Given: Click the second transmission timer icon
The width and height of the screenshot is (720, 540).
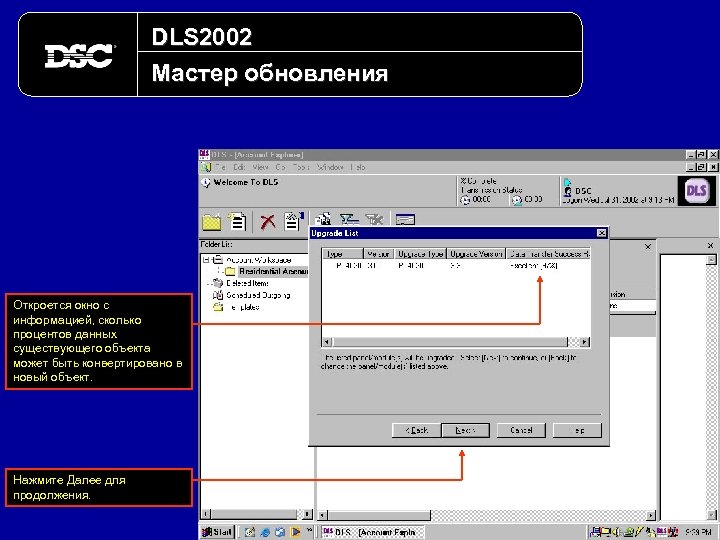Looking at the screenshot, I should [517, 200].
